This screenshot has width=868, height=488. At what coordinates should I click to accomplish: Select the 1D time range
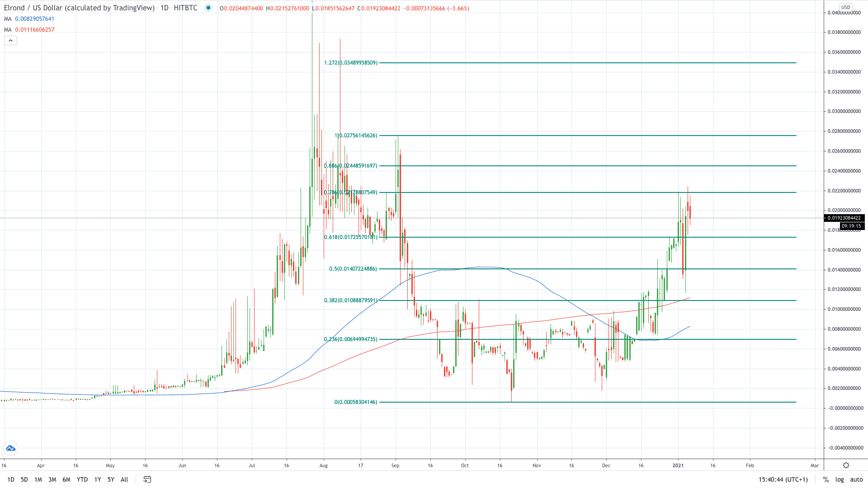click(x=11, y=479)
